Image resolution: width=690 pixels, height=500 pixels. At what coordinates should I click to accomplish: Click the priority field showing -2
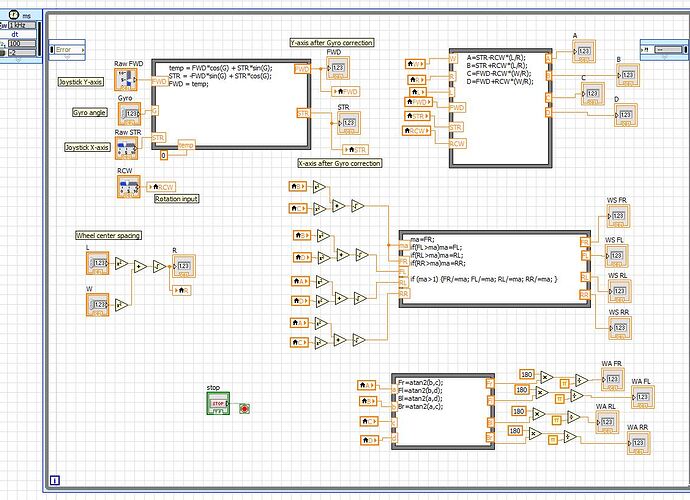pos(22,52)
